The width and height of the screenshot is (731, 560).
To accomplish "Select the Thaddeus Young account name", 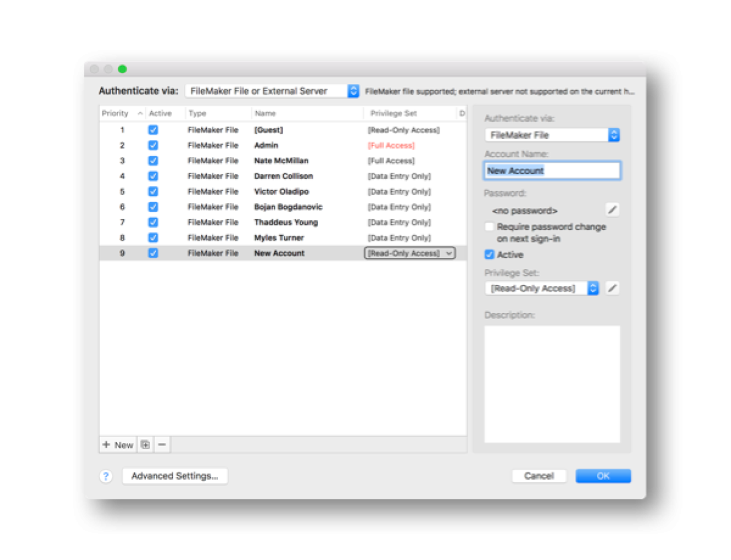I will click(x=286, y=223).
